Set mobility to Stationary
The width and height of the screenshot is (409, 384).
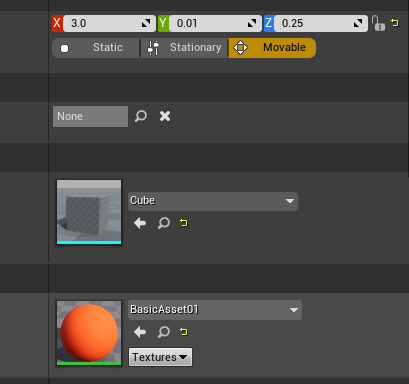tap(184, 48)
